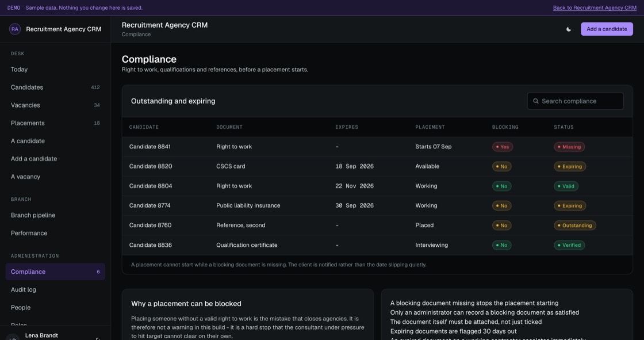This screenshot has height=340, width=644.
Task: Click the 412 count beside Candidates
Action: point(95,87)
